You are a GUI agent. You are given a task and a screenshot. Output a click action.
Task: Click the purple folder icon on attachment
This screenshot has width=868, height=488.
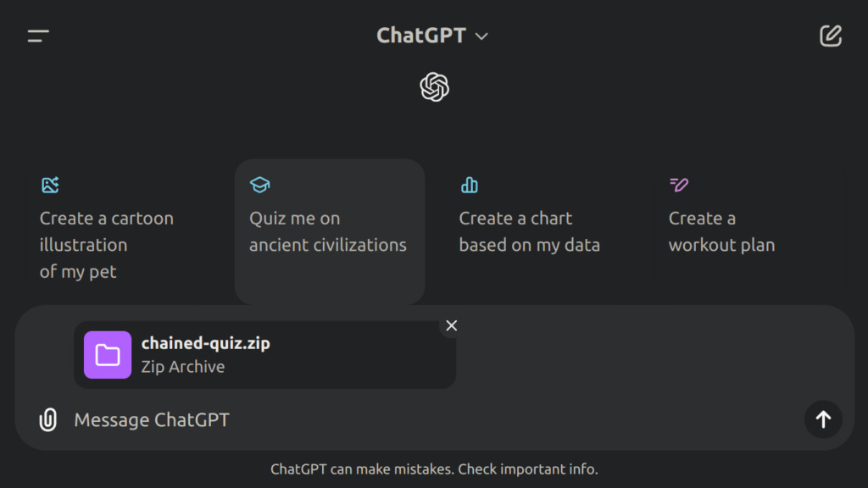tap(108, 354)
